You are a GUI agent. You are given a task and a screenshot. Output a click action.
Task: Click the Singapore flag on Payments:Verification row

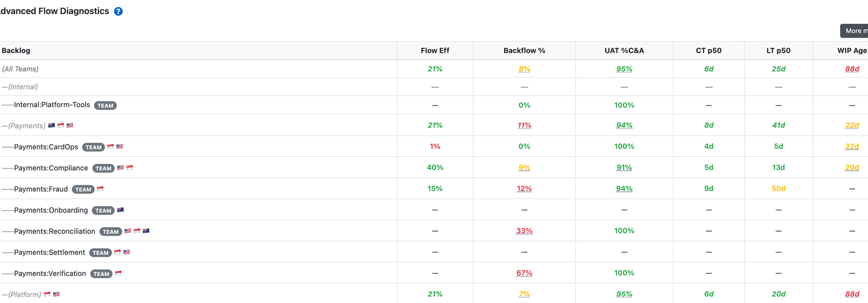[118, 273]
